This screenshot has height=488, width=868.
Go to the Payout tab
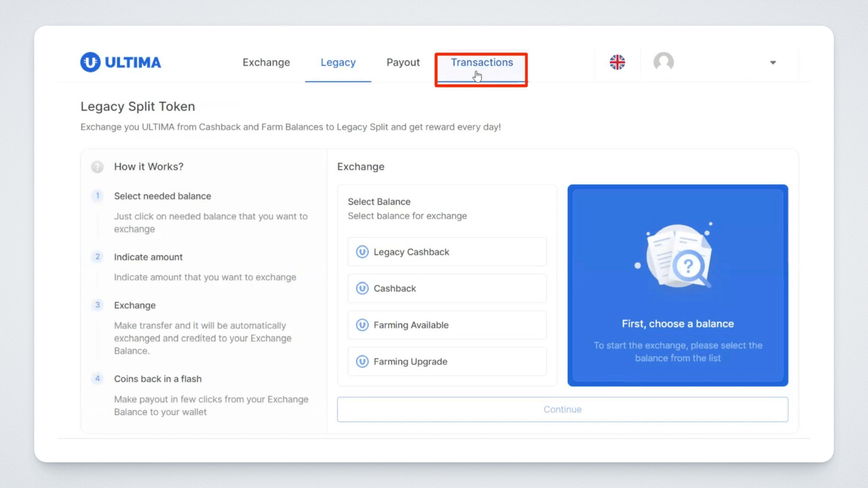click(403, 62)
